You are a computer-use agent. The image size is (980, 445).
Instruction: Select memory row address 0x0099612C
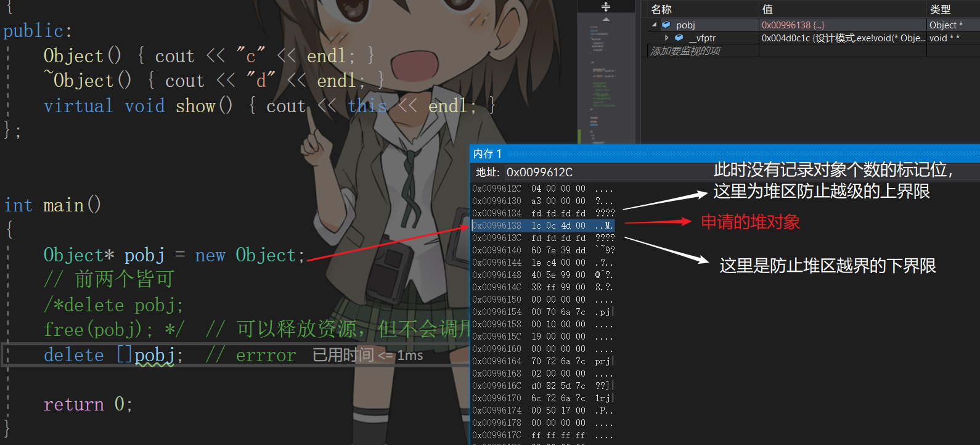497,189
